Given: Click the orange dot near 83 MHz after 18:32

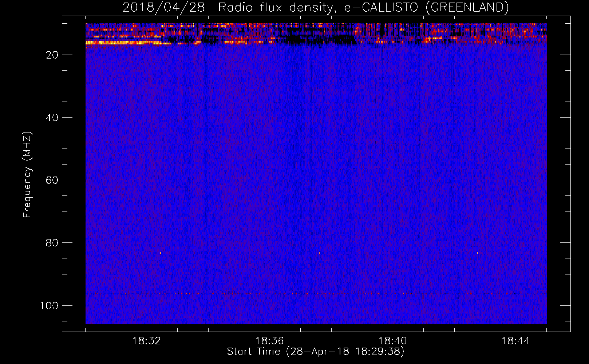Looking at the screenshot, I should click(161, 253).
